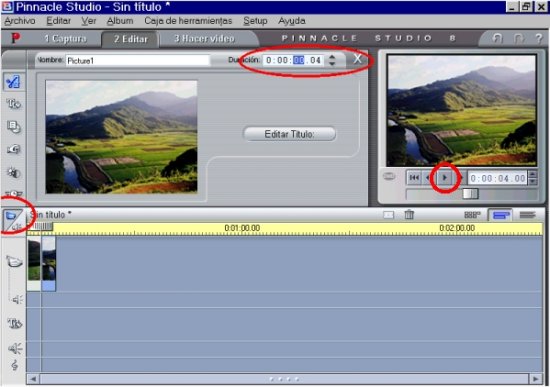Click the Duración timecode field

click(x=294, y=60)
